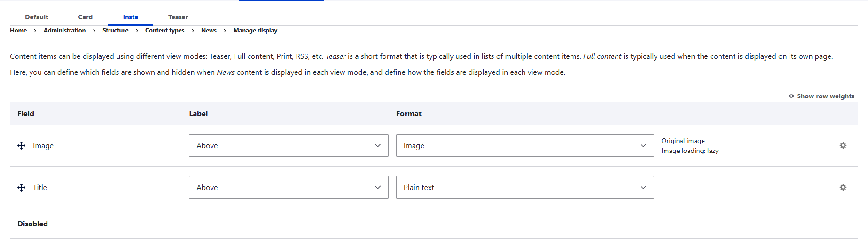868x248 pixels.
Task: Open settings gear for Image field
Action: [843, 145]
